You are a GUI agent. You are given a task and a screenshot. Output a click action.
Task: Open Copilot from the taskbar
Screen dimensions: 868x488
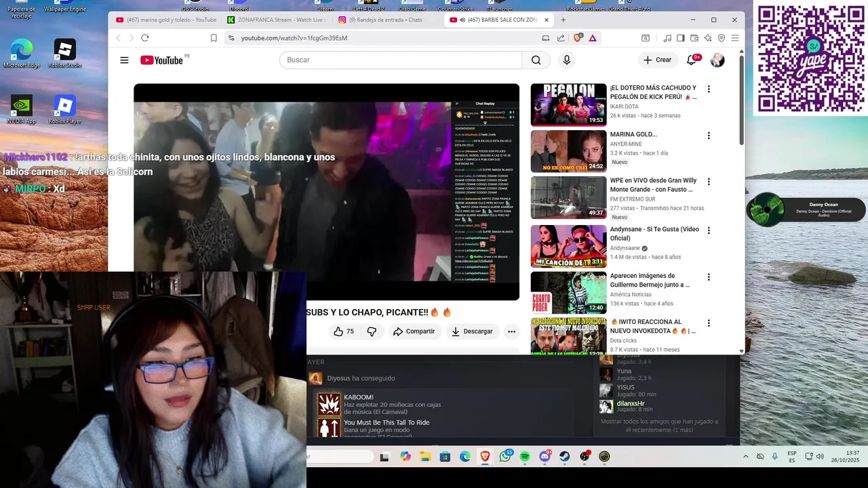[x=405, y=457]
